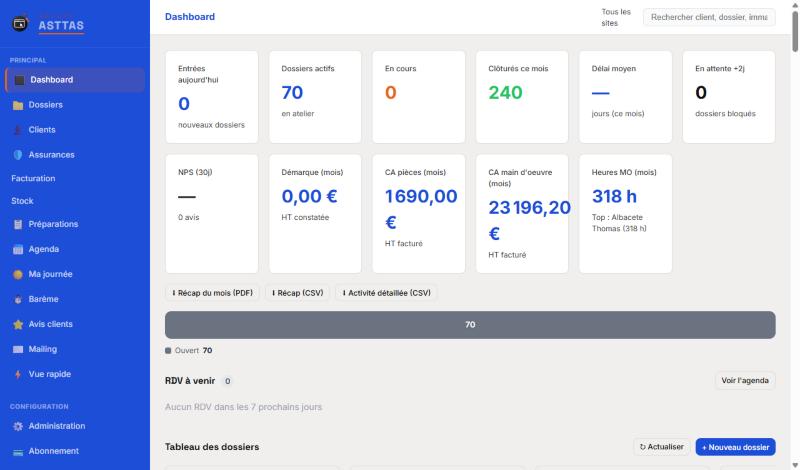
Task: Click the Délai moyen card
Action: tap(625, 97)
